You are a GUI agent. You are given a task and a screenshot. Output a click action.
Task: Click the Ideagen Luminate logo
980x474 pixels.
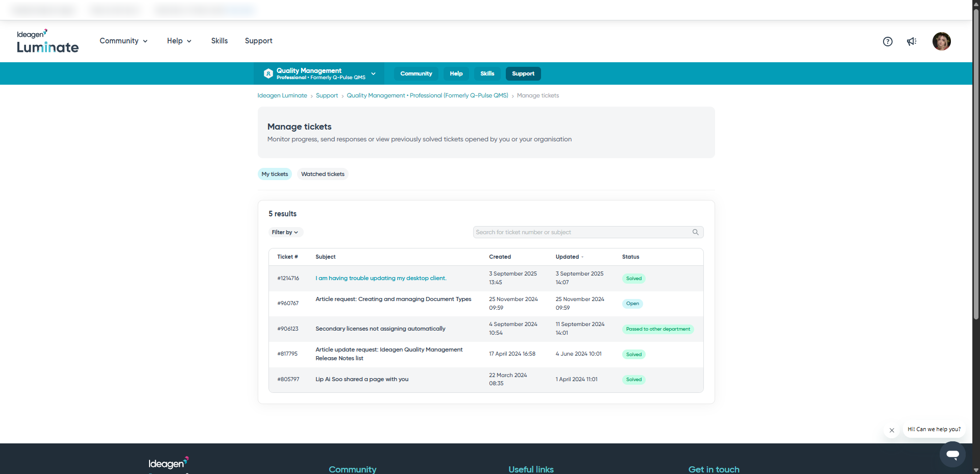coord(47,41)
